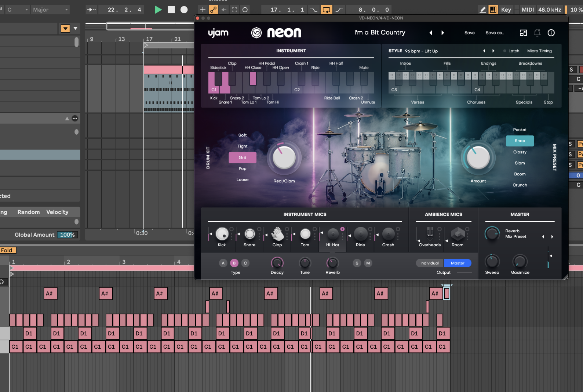Select the Tom mic channel icon
The height and width of the screenshot is (392, 583).
coord(305,234)
